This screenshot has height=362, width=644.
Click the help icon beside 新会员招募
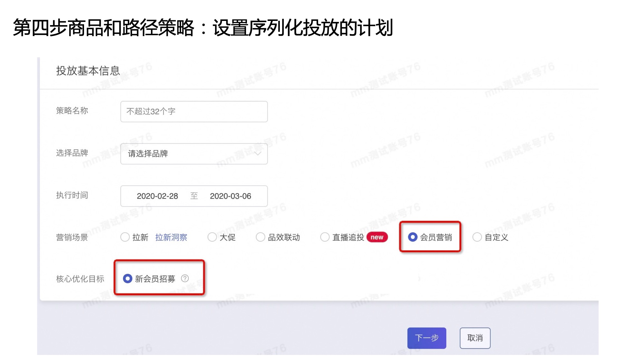pyautogui.click(x=185, y=278)
